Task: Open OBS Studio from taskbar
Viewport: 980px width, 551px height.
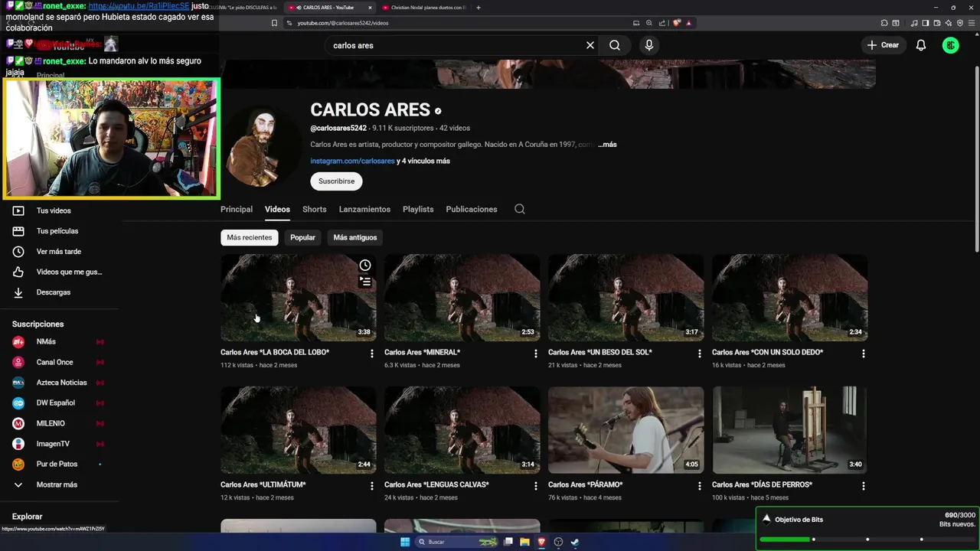Action: click(558, 542)
